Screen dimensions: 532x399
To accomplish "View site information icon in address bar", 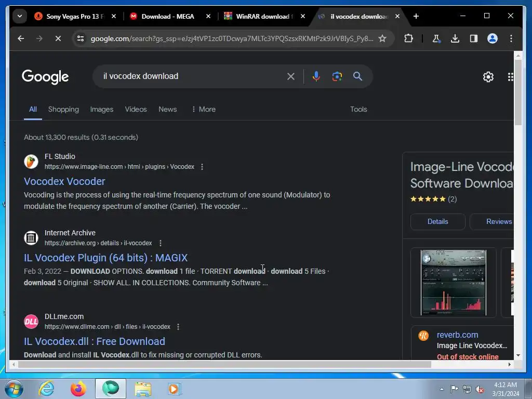I will click(x=81, y=38).
